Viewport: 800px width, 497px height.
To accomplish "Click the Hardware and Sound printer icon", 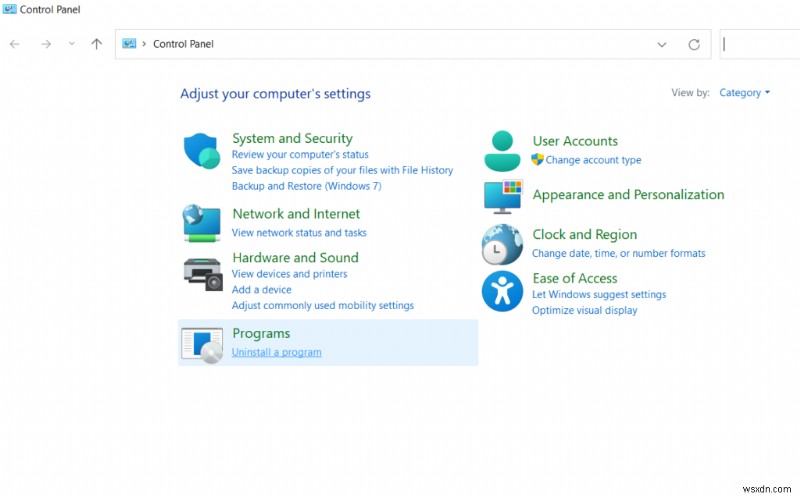I will [x=203, y=274].
